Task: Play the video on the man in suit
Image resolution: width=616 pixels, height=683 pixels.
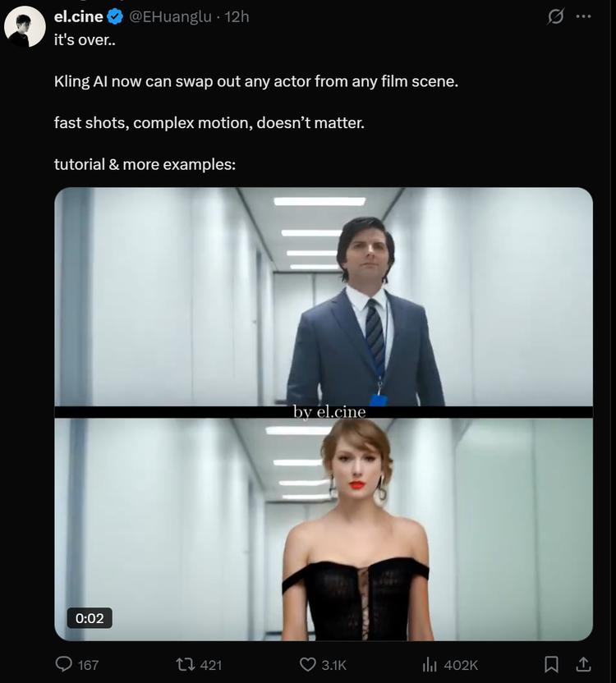Action: click(324, 296)
